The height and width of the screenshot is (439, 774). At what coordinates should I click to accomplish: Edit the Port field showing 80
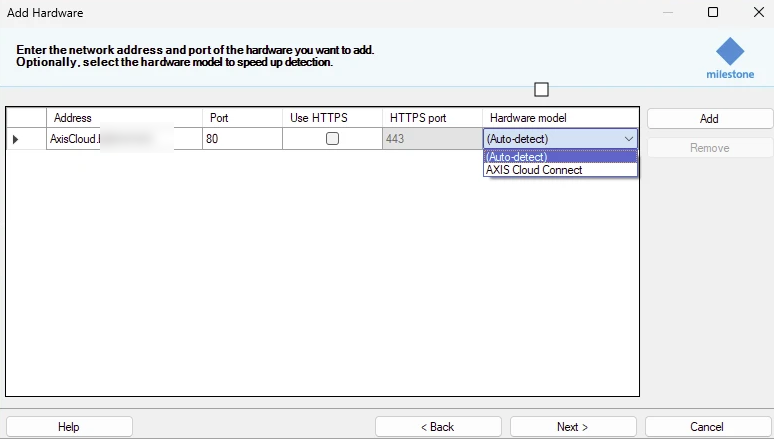point(242,139)
